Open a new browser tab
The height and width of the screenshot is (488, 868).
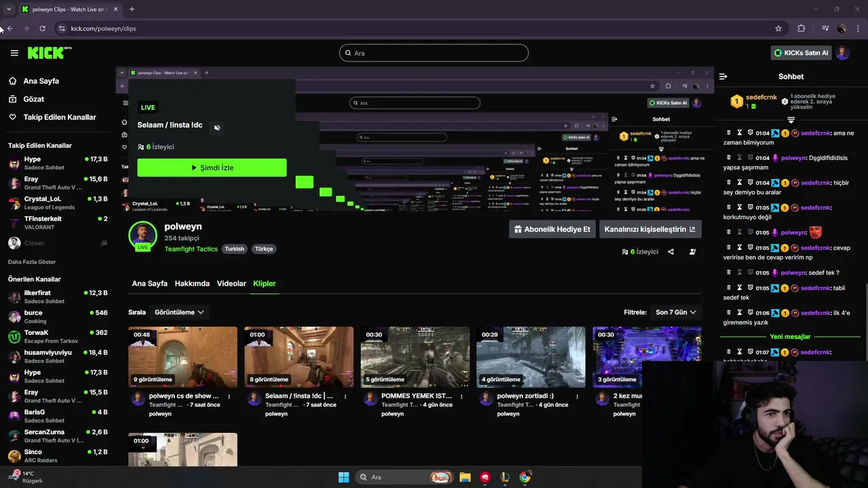click(132, 9)
